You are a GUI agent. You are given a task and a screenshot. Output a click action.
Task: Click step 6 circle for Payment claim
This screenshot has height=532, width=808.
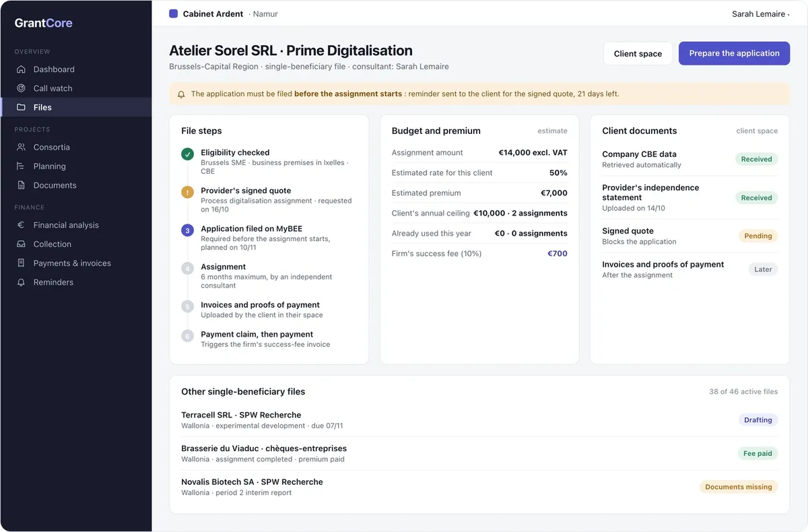click(x=188, y=336)
